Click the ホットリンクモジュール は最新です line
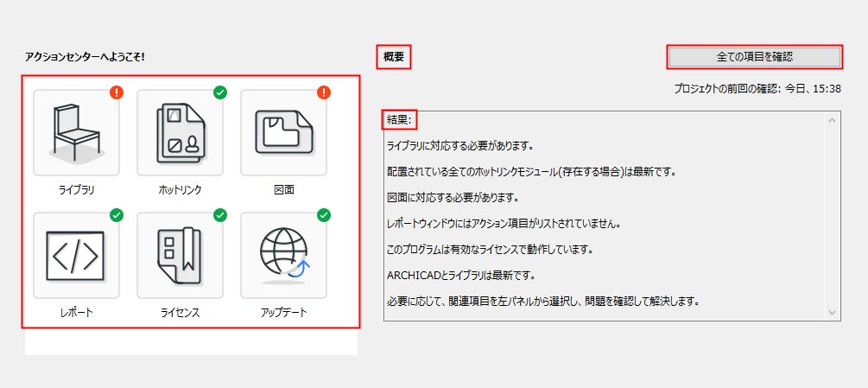 pos(533,172)
